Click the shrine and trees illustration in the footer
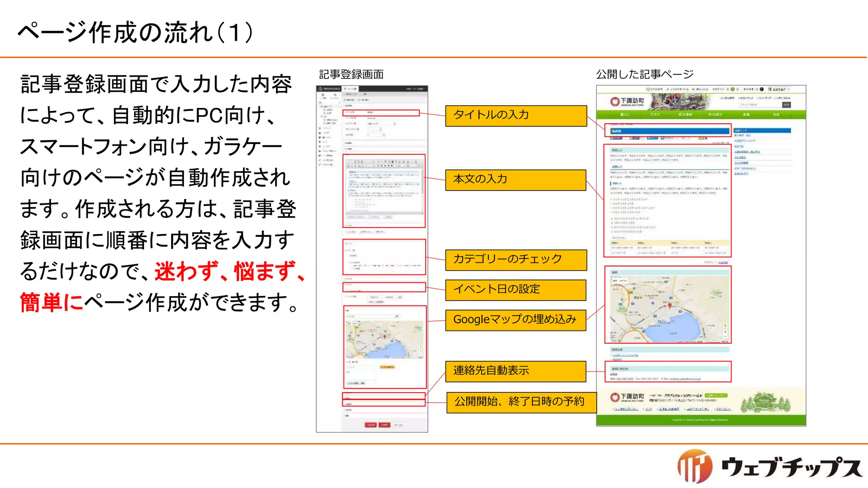This screenshot has width=868, height=488. (765, 403)
